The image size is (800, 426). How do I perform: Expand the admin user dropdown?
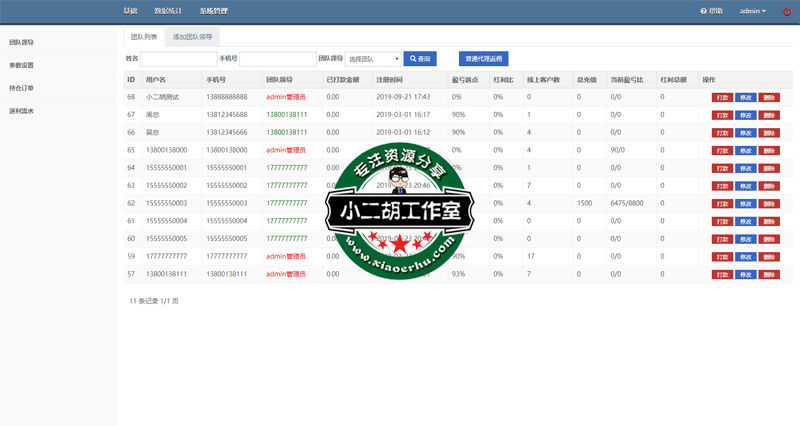click(752, 11)
